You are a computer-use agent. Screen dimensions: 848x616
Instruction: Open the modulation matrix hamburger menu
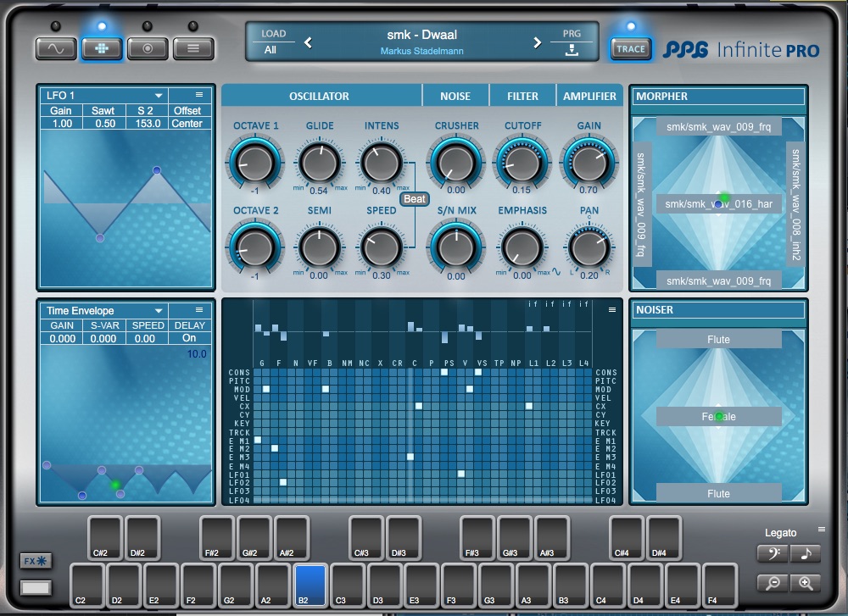tap(612, 310)
